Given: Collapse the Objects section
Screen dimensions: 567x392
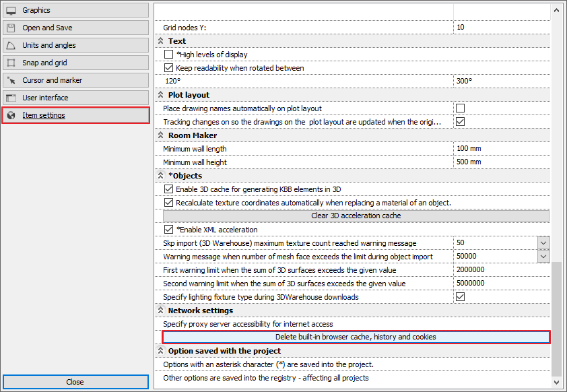Looking at the screenshot, I should [x=160, y=175].
